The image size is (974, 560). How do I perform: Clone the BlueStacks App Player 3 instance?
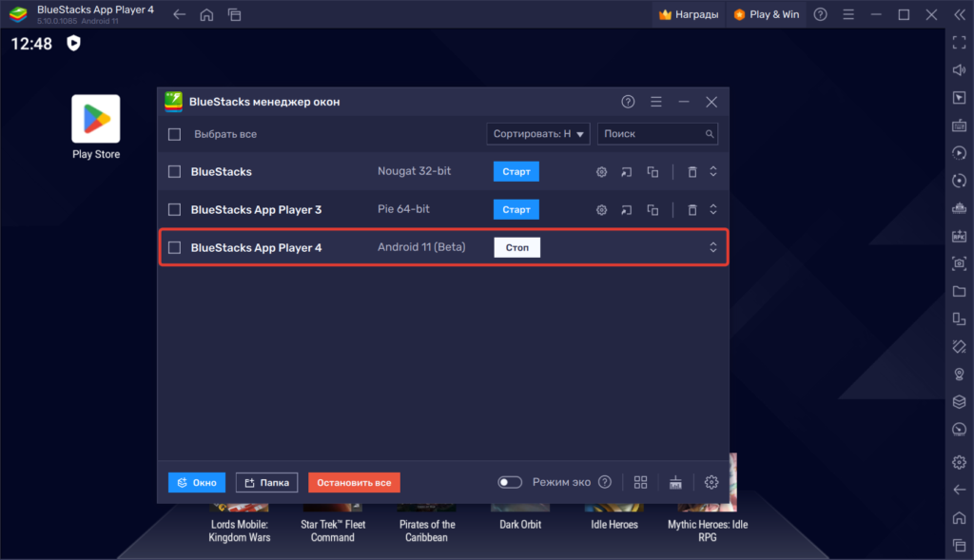tap(652, 209)
